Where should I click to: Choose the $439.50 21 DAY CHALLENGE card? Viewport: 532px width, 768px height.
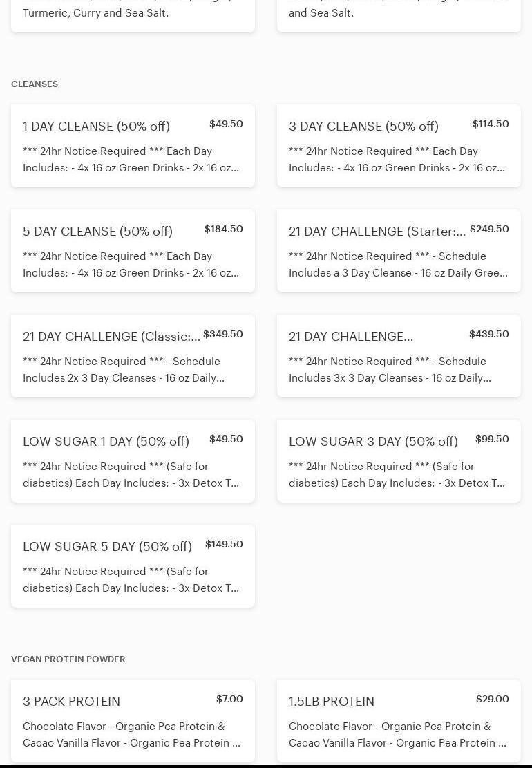[399, 356]
